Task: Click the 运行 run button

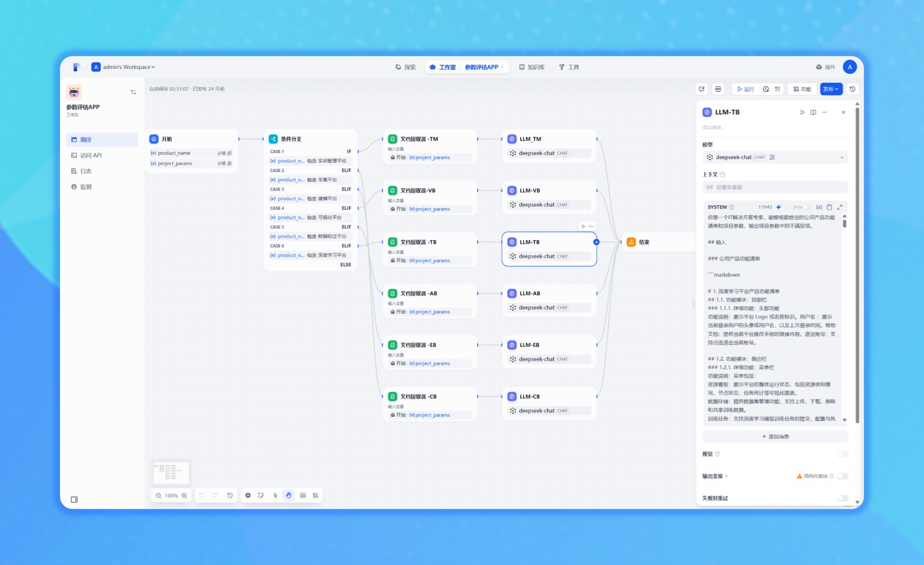Action: point(746,89)
